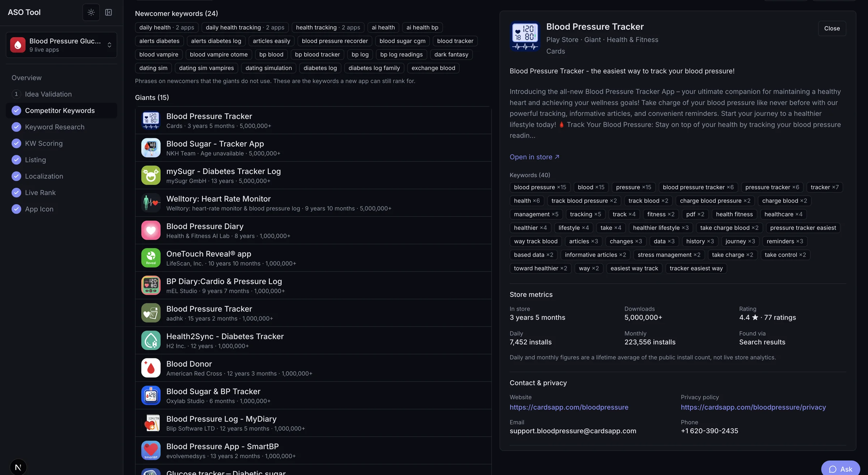
Task: Open Keyword Research page
Action: 55,127
